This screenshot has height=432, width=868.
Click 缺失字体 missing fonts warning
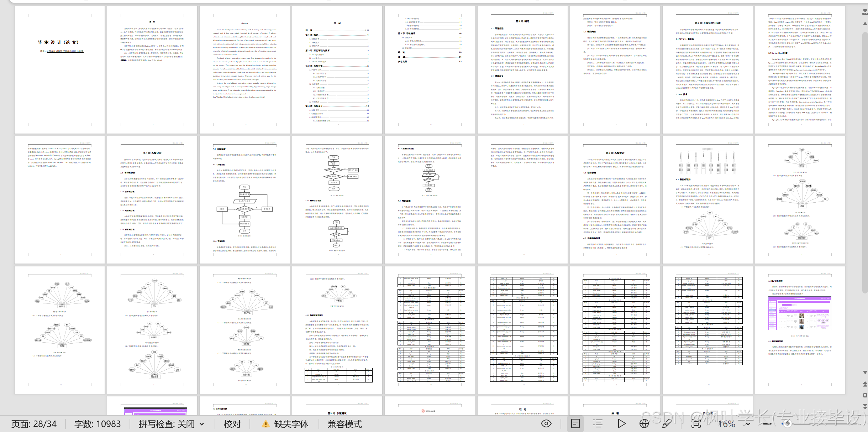(x=285, y=424)
